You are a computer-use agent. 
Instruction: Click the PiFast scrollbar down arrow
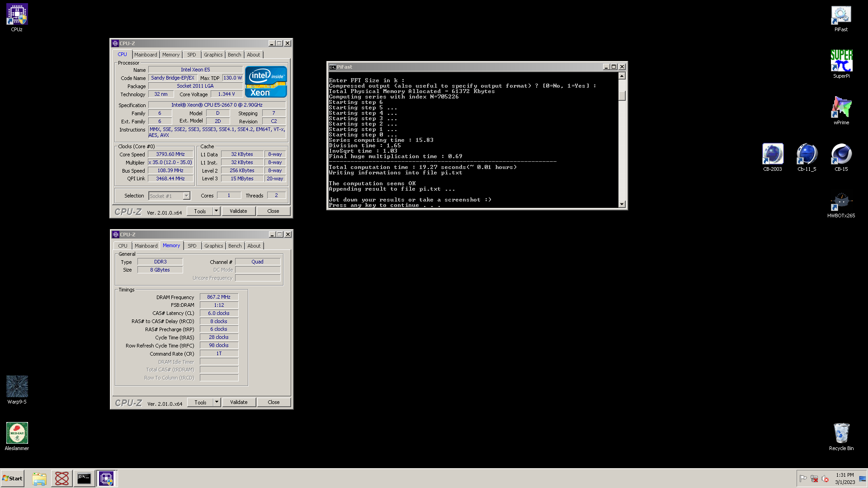coord(622,204)
